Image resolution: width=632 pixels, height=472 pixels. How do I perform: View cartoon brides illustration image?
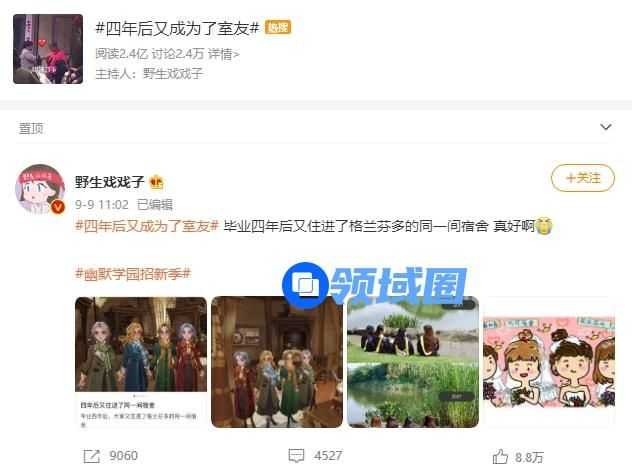pyautogui.click(x=549, y=362)
